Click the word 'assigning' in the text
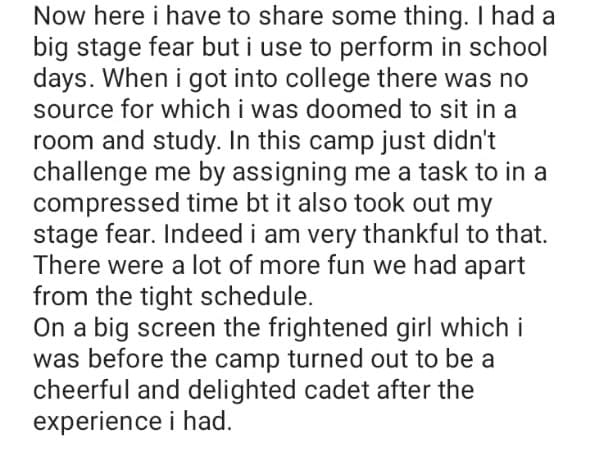 [289, 173]
